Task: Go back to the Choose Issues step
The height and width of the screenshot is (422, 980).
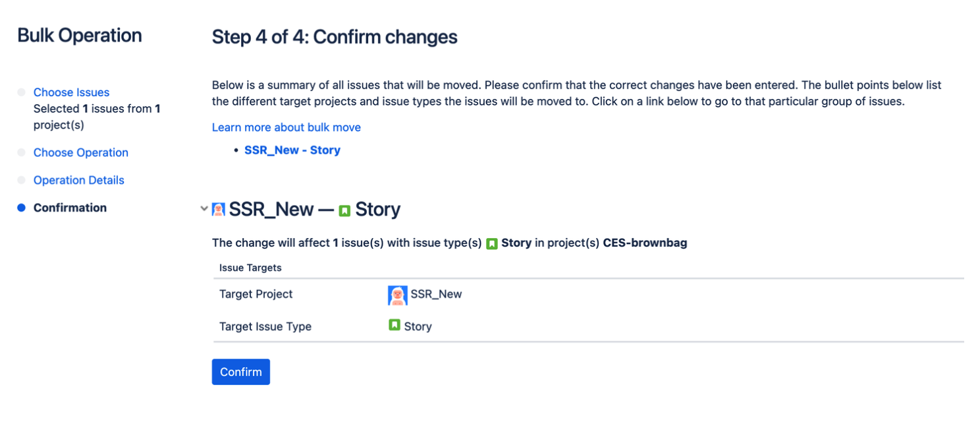Action: 71,92
